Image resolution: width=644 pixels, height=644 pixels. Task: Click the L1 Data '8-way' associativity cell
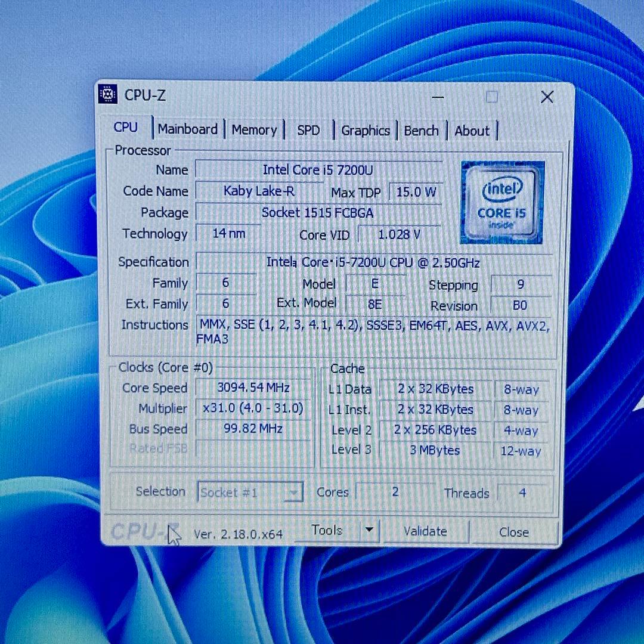pyautogui.click(x=521, y=389)
